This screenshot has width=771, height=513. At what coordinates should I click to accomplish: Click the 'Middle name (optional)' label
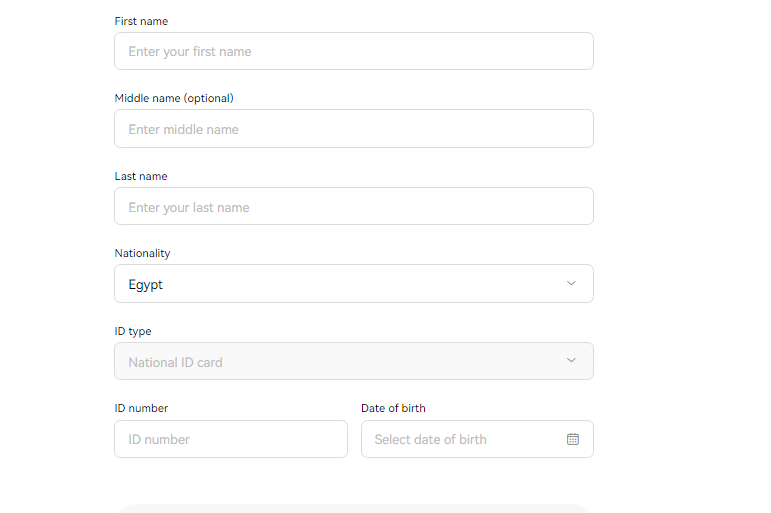[x=174, y=98]
